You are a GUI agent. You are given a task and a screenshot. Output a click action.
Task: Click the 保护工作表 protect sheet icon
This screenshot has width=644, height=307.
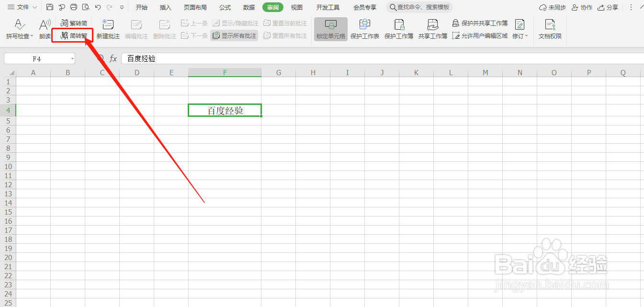(365, 24)
